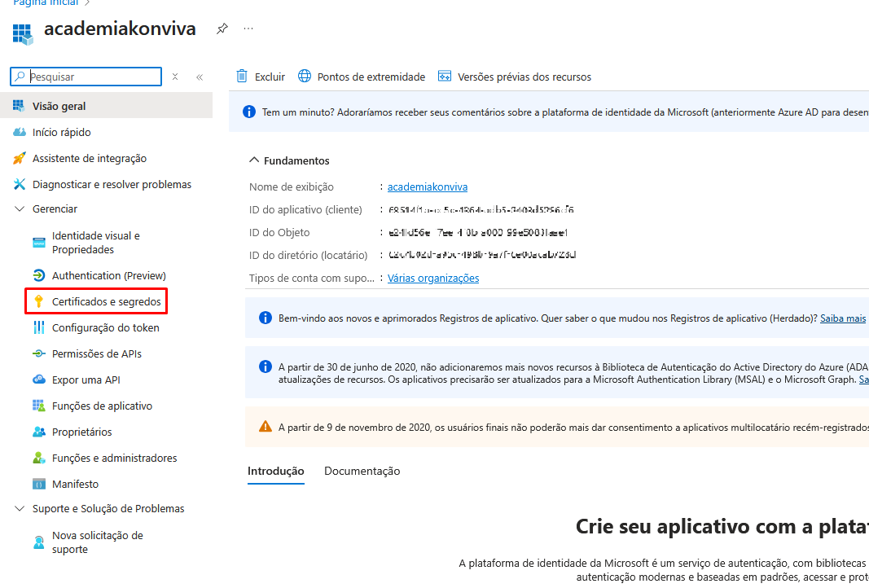Click the Proprietários people icon

pyautogui.click(x=39, y=432)
